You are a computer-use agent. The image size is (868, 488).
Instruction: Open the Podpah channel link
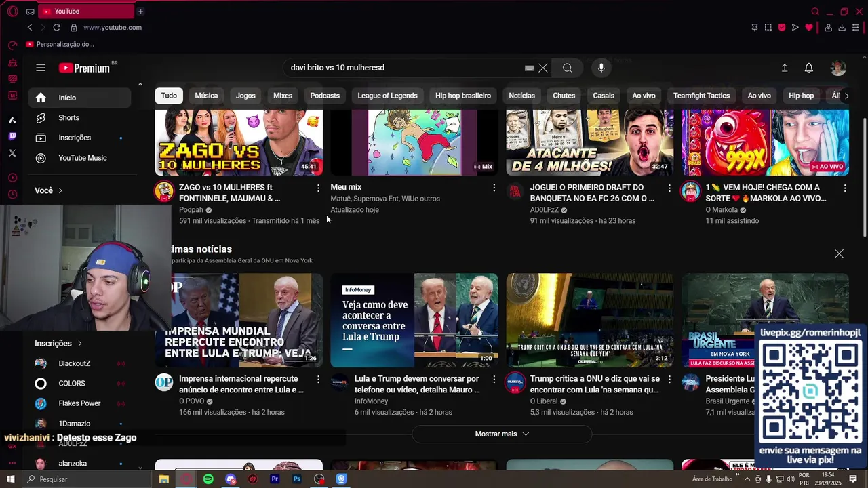tap(191, 210)
